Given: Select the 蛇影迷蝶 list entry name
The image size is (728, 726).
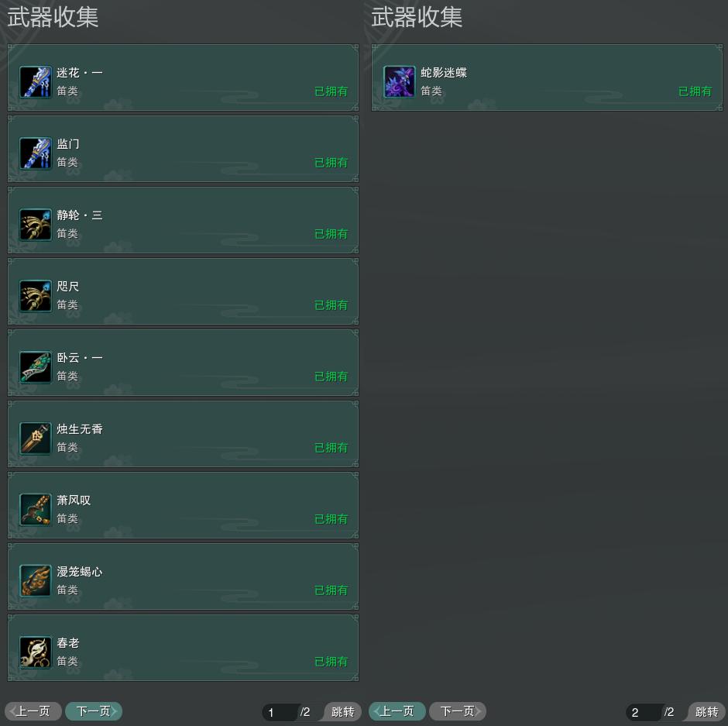Looking at the screenshot, I should pyautogui.click(x=444, y=73).
